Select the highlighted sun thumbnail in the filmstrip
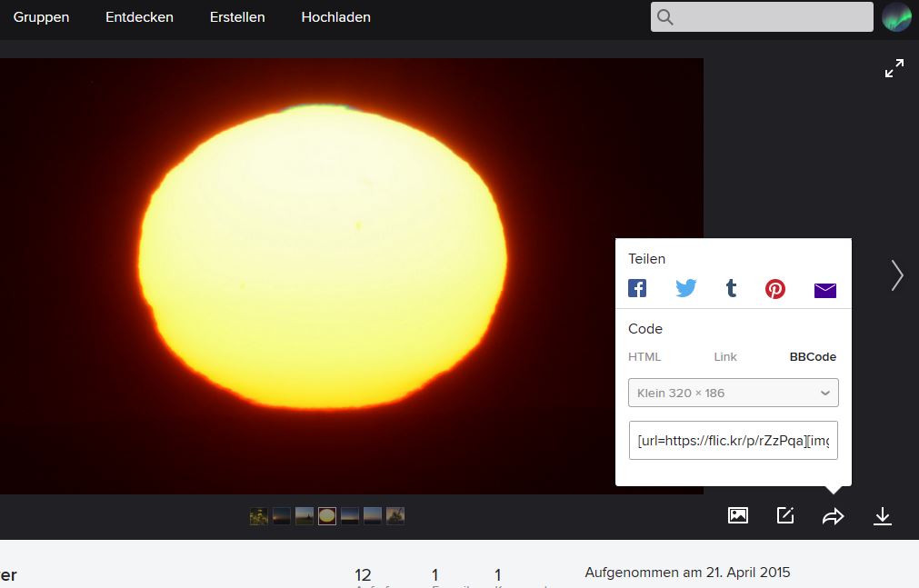Image resolution: width=919 pixels, height=588 pixels. (x=327, y=516)
